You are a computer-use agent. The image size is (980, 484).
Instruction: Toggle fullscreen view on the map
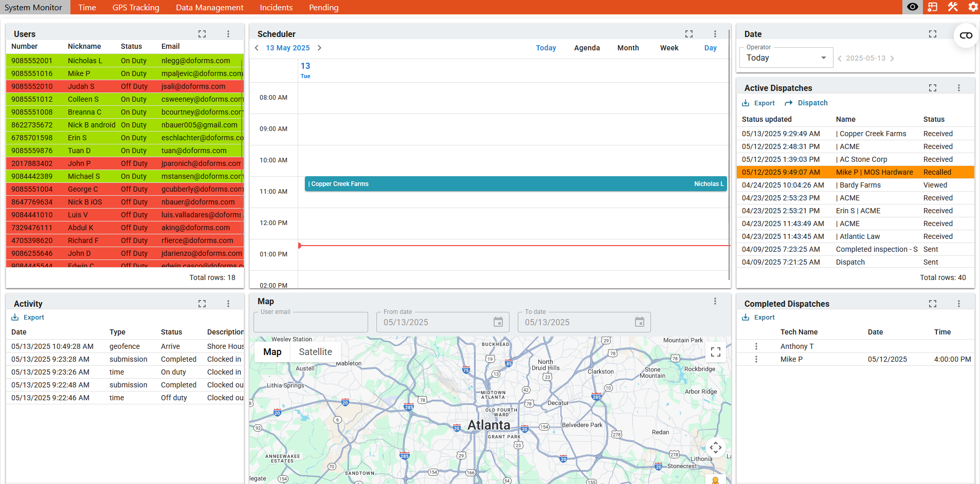(x=715, y=352)
